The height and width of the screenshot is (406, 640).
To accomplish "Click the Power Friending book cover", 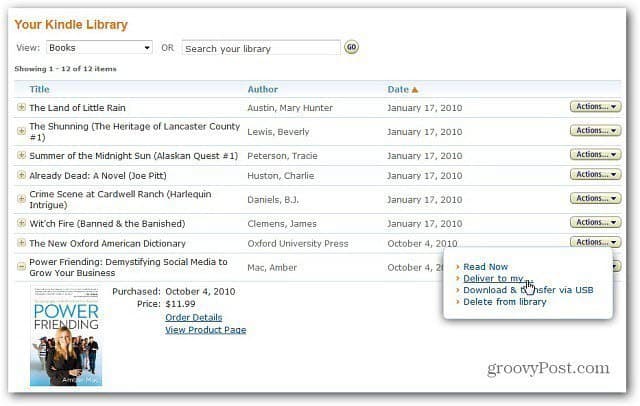I will coord(66,336).
